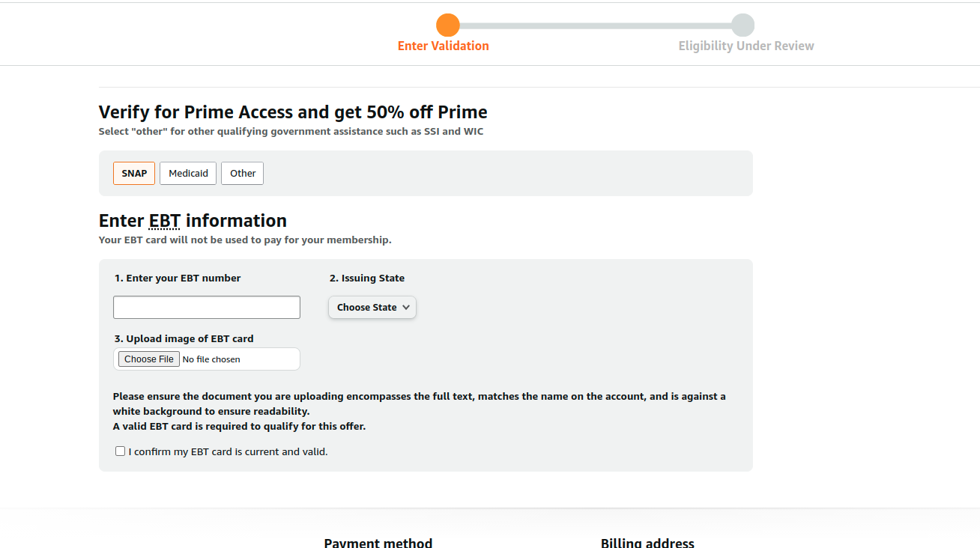Click the dotted-underlined EBT abbreviation in heading
The width and height of the screenshot is (980, 548).
pos(164,221)
